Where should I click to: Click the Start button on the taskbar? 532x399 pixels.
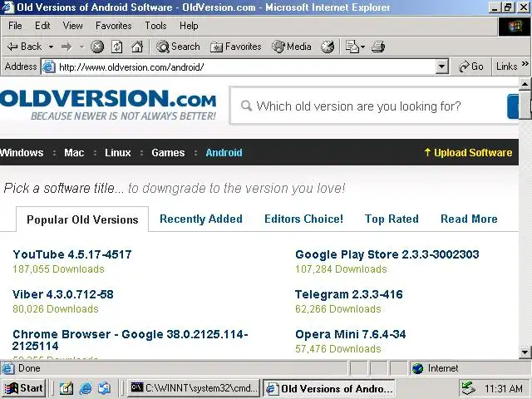pos(24,388)
